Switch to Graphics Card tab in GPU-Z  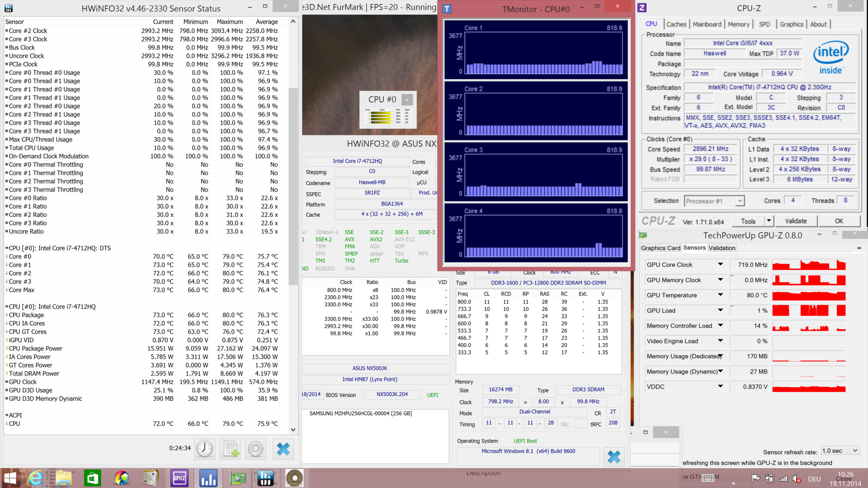(x=660, y=248)
